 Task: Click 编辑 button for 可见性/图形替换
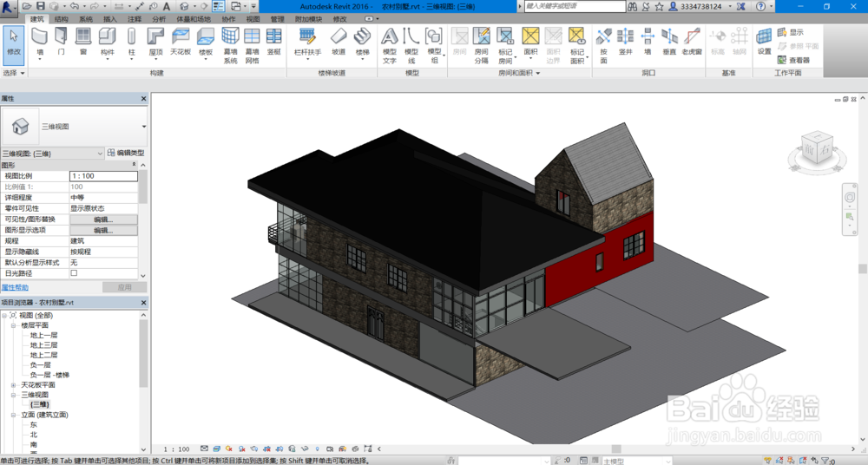point(103,219)
